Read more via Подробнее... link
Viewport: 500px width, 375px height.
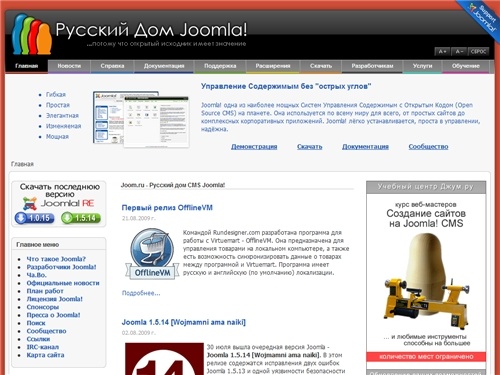(x=141, y=293)
